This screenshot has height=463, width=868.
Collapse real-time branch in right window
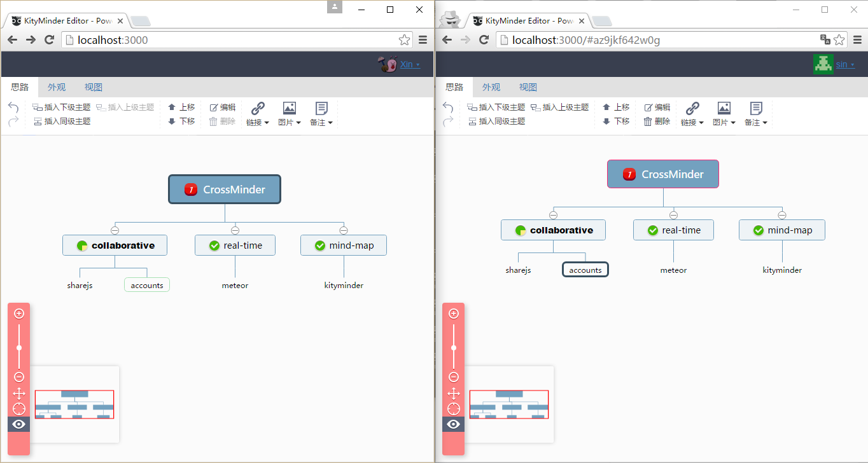[673, 215]
